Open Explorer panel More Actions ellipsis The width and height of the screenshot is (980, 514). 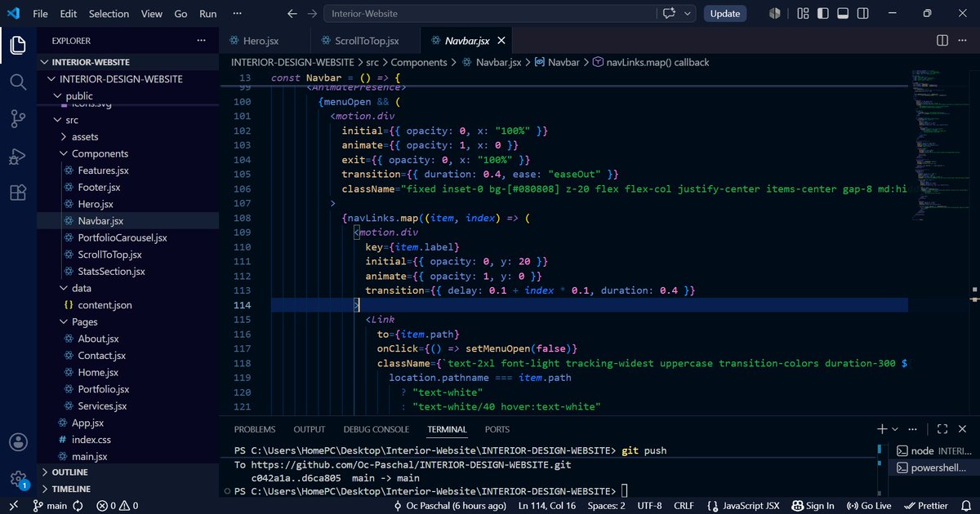[201, 40]
